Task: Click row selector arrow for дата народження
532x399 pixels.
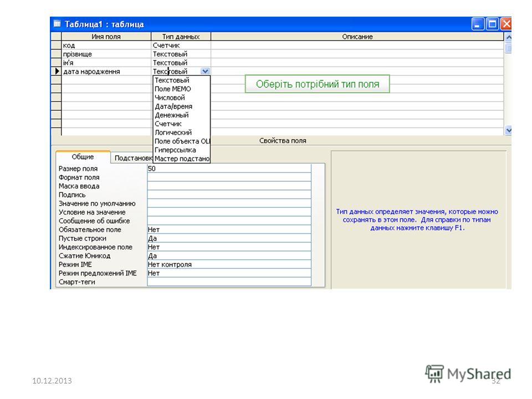Action: [56, 71]
